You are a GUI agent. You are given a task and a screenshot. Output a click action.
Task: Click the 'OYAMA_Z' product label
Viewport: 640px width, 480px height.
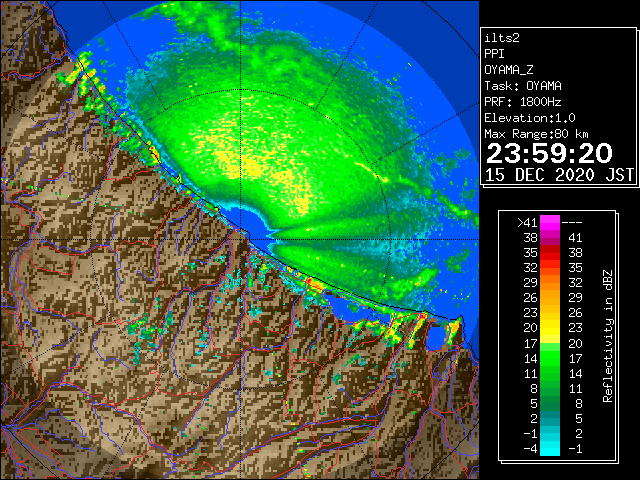(x=509, y=70)
